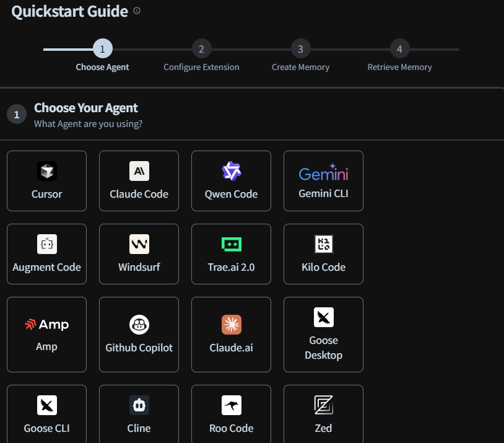504x443 pixels.
Task: Choose the Augment Code icon
Action: pyautogui.click(x=47, y=244)
